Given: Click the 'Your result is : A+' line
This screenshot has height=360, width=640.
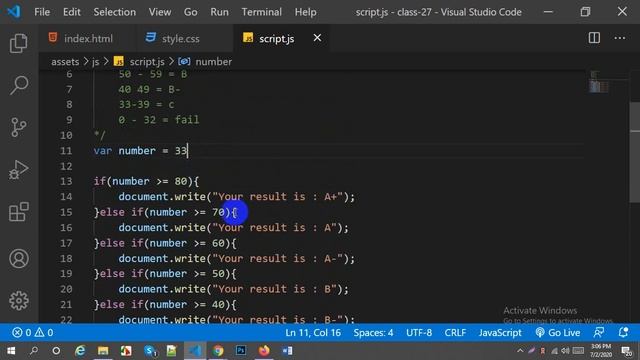Looking at the screenshot, I should (237, 197).
